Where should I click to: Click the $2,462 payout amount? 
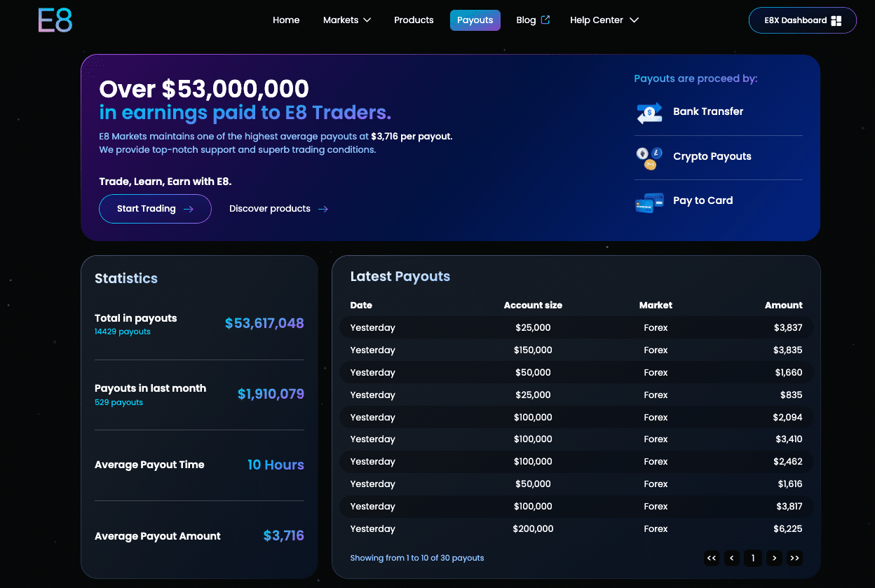point(788,462)
